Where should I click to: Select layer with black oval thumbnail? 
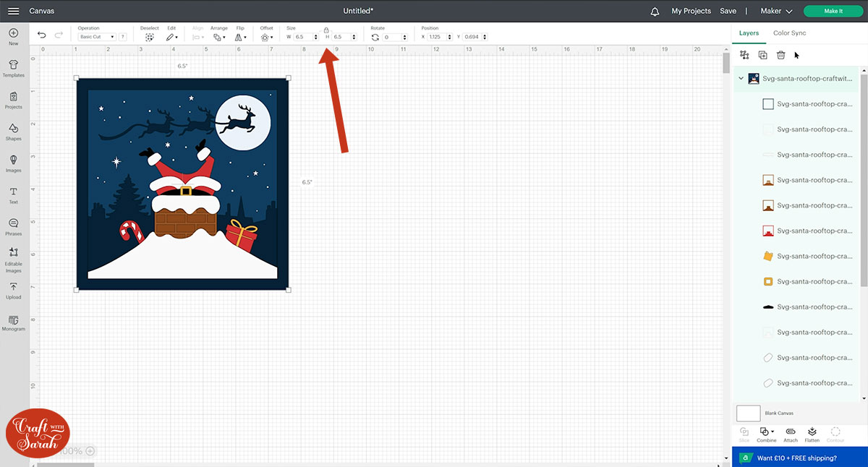[768, 307]
